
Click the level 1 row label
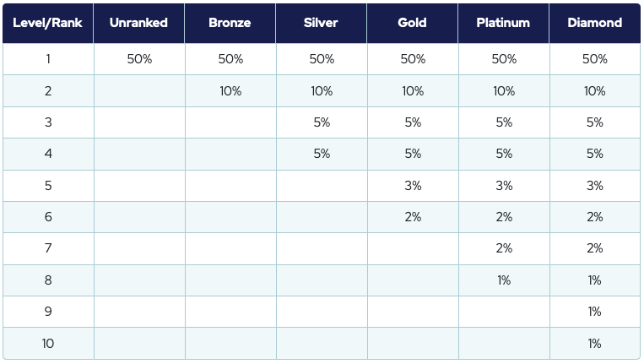coord(48,59)
